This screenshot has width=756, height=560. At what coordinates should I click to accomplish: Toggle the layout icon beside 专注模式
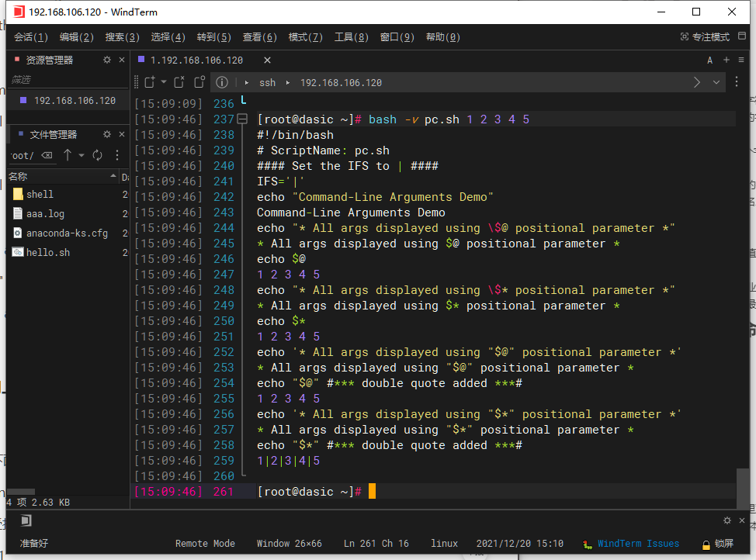(x=742, y=36)
